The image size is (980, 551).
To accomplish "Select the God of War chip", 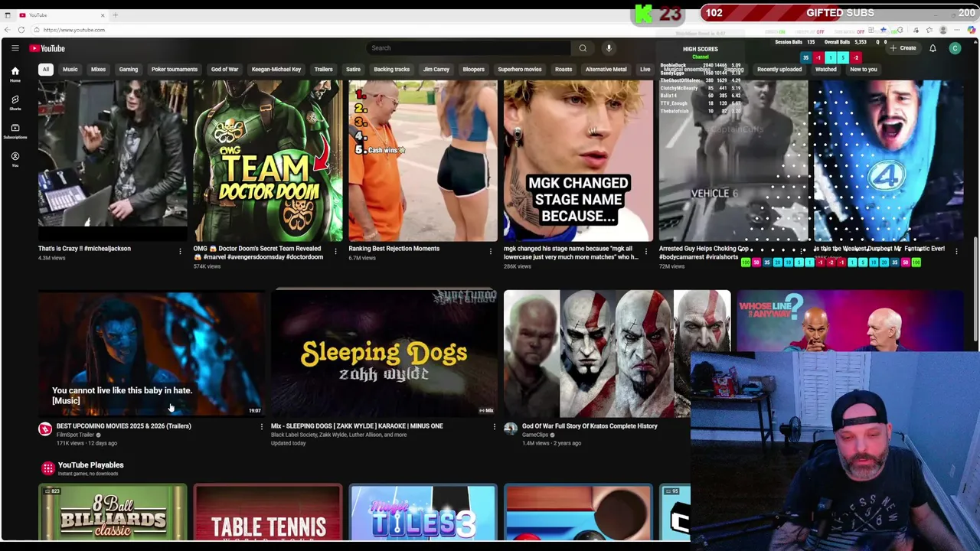I will [x=224, y=69].
